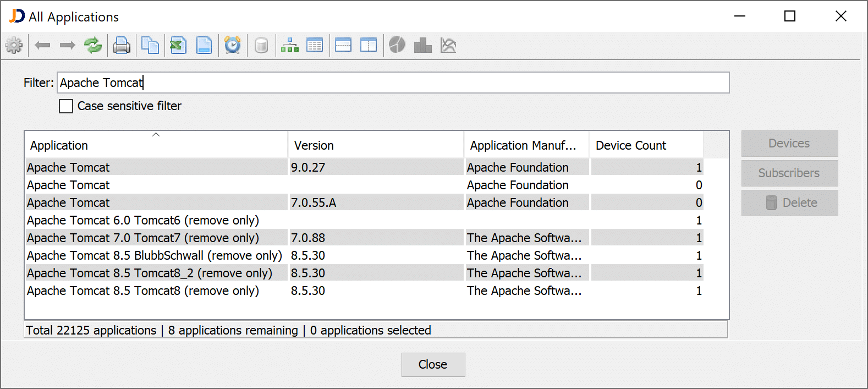Sort by the Application column header
This screenshot has height=389, width=868.
click(156, 145)
